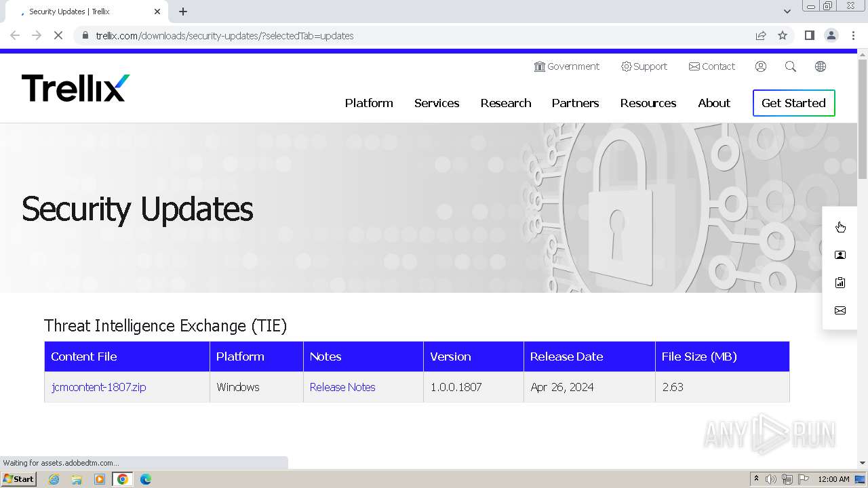Select the Windows platform cell
This screenshot has width=868, height=488.
[x=256, y=387]
